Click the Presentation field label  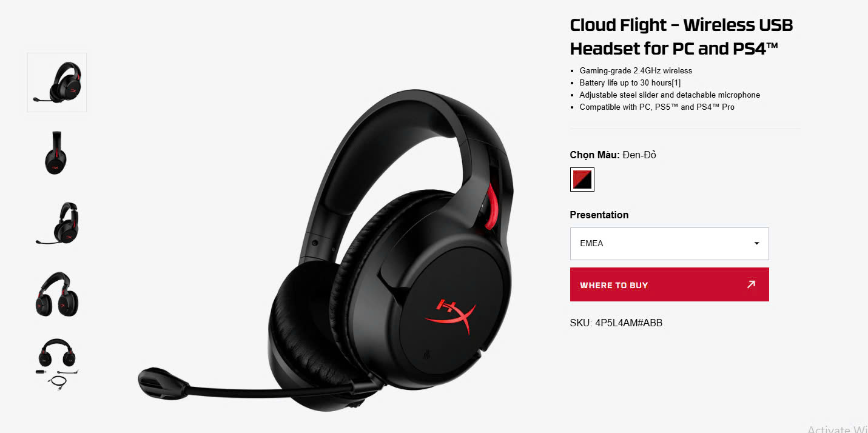[x=599, y=215]
